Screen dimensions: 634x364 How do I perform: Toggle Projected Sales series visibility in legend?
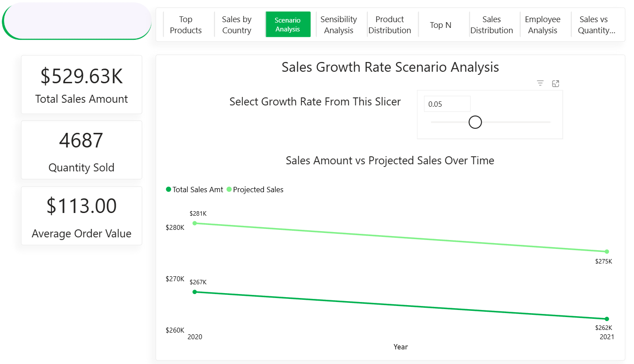(257, 189)
